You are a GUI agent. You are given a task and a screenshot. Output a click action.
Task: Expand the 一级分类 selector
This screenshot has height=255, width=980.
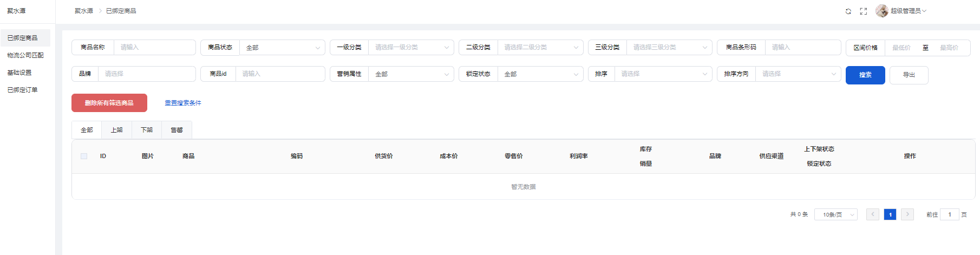pyautogui.click(x=411, y=48)
